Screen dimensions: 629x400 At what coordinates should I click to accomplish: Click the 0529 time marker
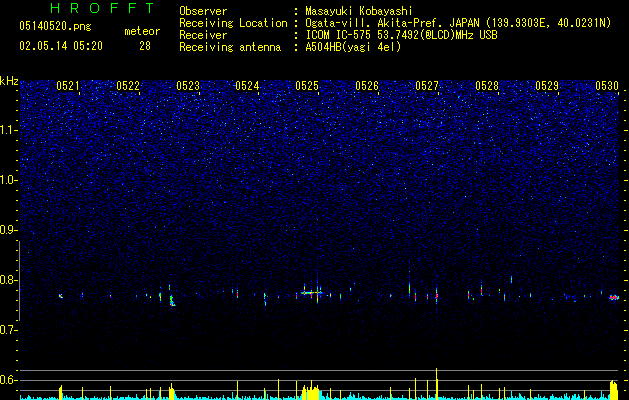click(x=547, y=86)
